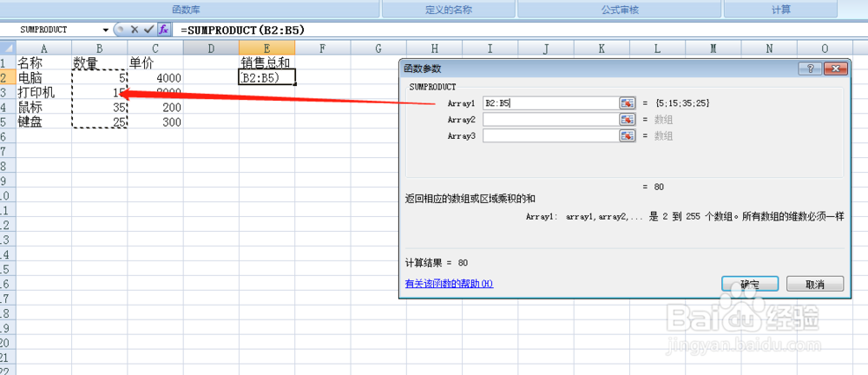Click cell containing 单价
868x375 pixels.
point(155,62)
